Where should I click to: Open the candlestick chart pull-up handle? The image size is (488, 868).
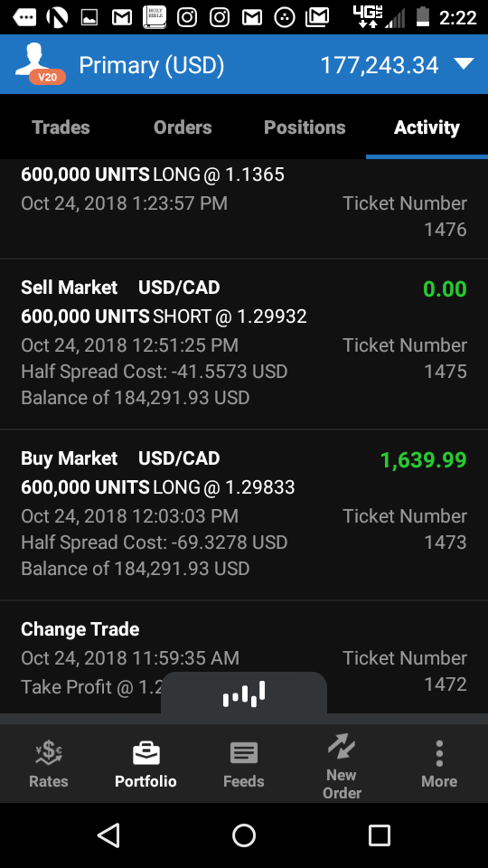pyautogui.click(x=244, y=693)
